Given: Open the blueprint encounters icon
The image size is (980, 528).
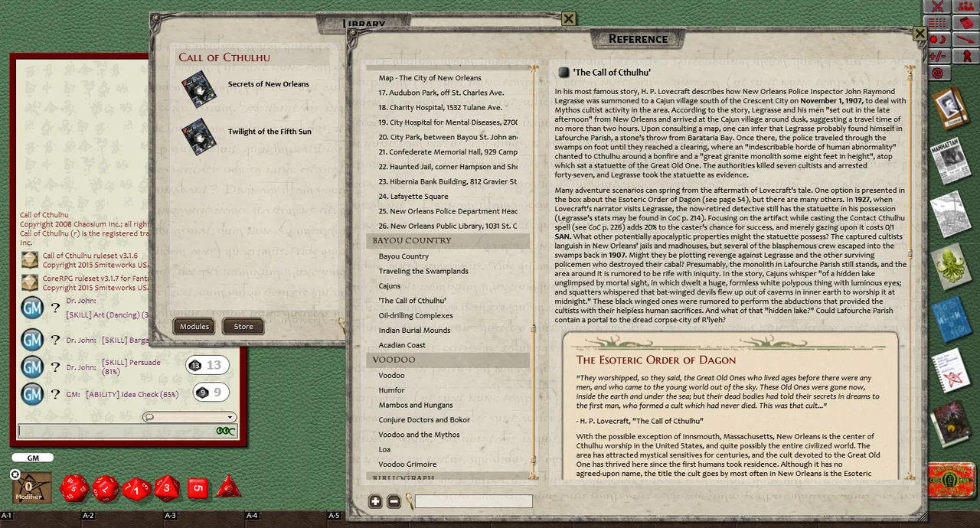Looking at the screenshot, I should (950, 318).
